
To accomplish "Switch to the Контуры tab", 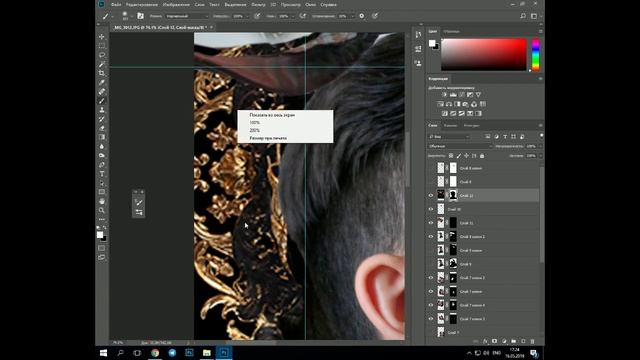I will tap(471, 126).
